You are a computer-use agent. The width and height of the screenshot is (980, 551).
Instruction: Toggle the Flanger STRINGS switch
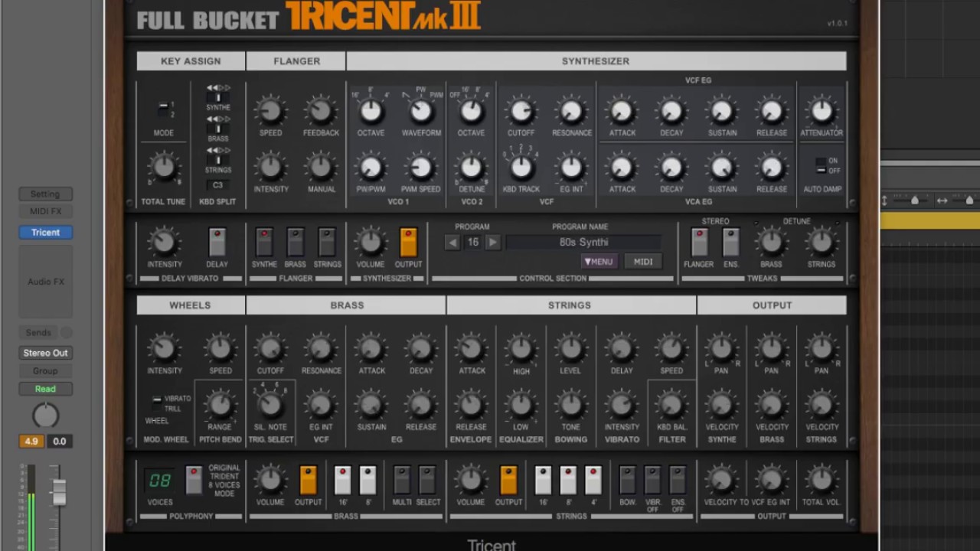tap(327, 242)
